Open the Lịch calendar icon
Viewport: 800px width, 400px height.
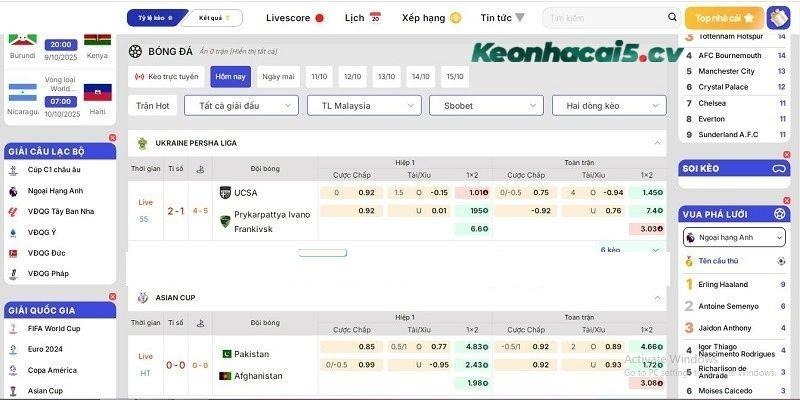(x=375, y=18)
